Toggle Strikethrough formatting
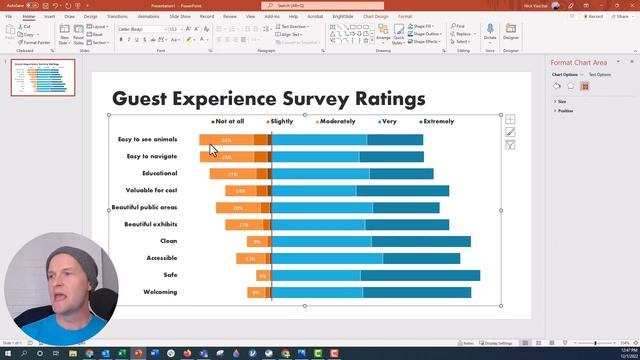640x360 pixels. coord(153,40)
